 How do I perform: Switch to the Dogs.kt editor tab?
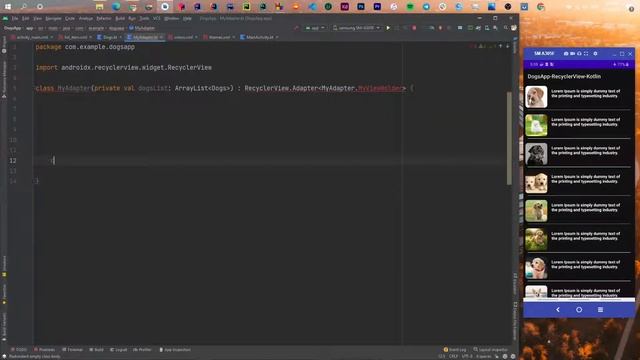pos(109,37)
